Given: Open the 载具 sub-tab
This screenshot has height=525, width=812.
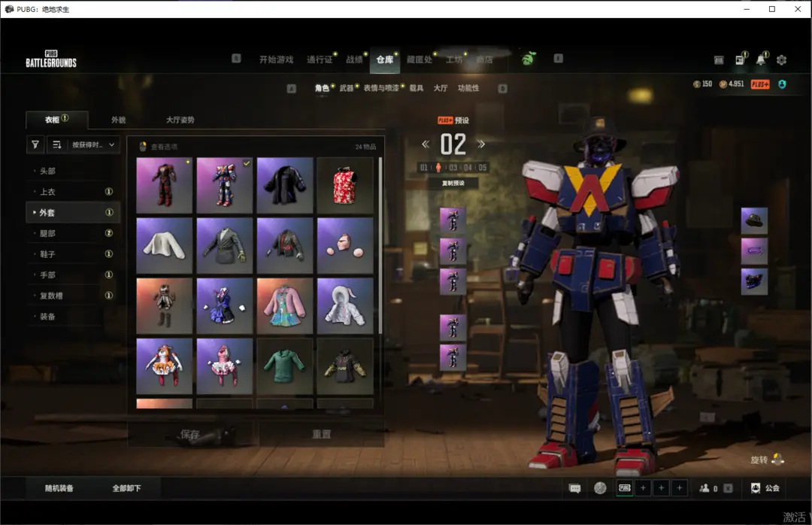Looking at the screenshot, I should pyautogui.click(x=417, y=88).
